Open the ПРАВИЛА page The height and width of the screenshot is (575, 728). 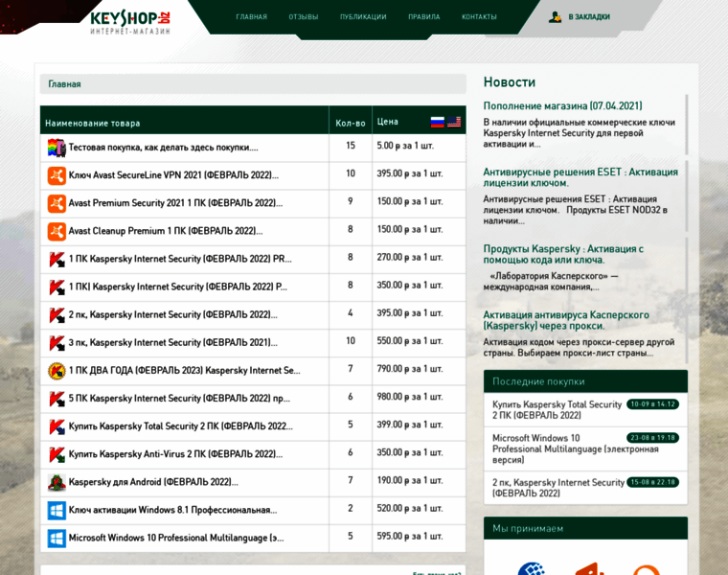click(x=424, y=16)
